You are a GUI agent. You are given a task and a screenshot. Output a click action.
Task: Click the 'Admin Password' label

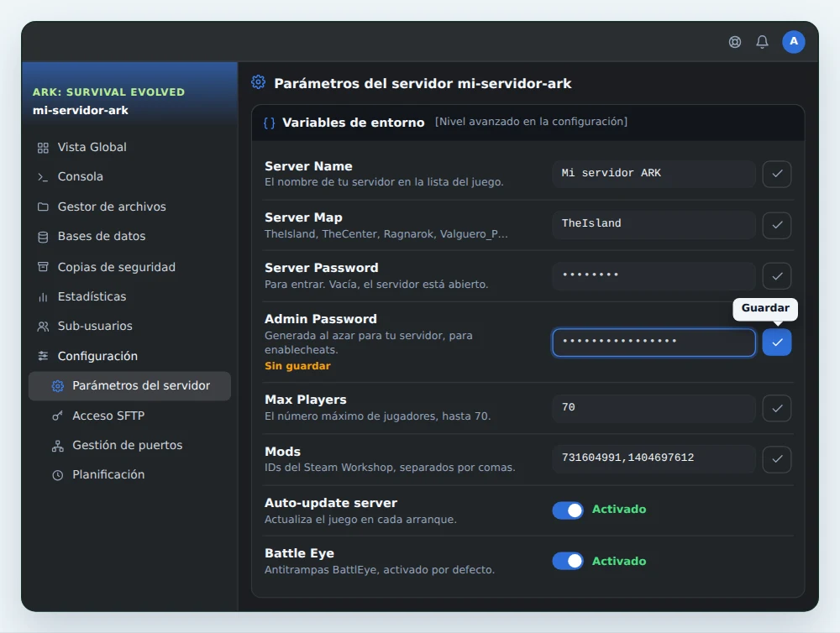pyautogui.click(x=320, y=319)
